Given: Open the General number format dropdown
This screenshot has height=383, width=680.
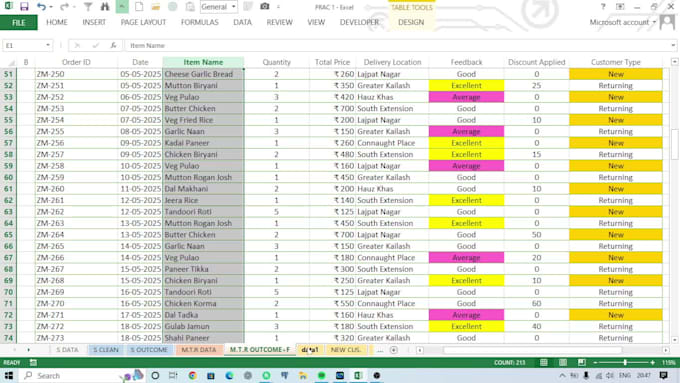Looking at the screenshot, I should pos(233,7).
